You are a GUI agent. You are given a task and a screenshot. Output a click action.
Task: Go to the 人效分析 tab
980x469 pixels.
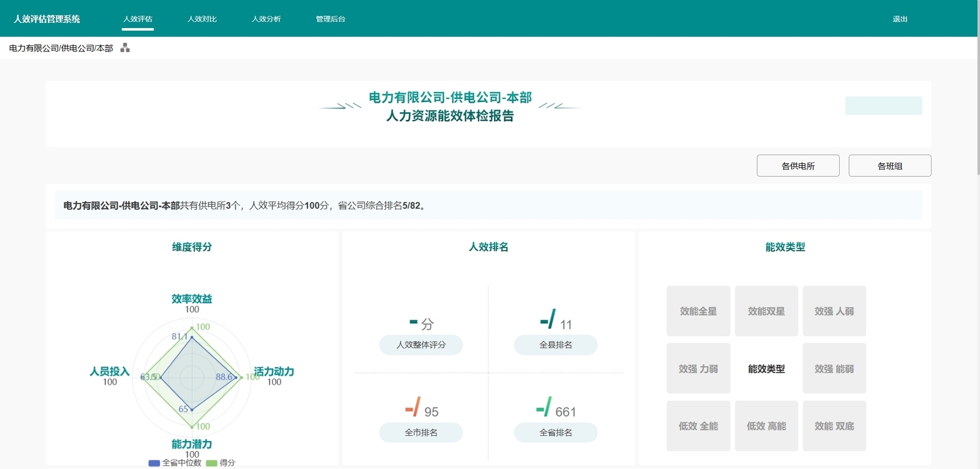tap(266, 19)
